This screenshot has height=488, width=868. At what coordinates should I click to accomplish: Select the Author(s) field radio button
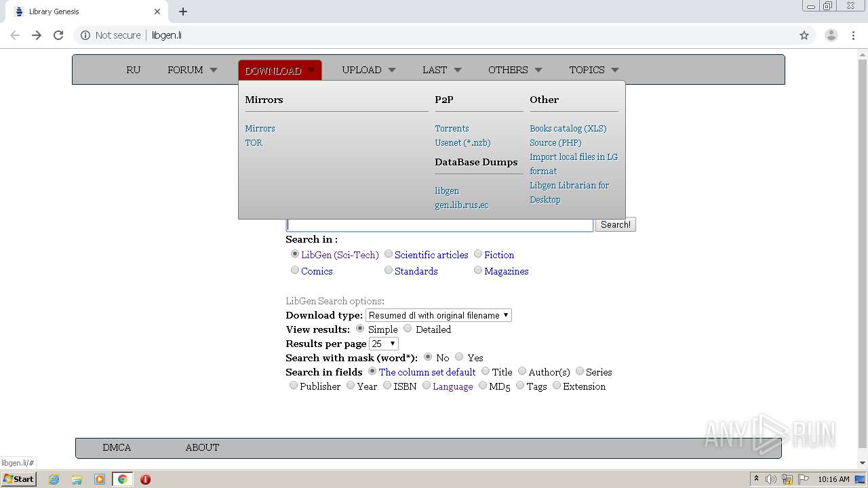tap(522, 371)
